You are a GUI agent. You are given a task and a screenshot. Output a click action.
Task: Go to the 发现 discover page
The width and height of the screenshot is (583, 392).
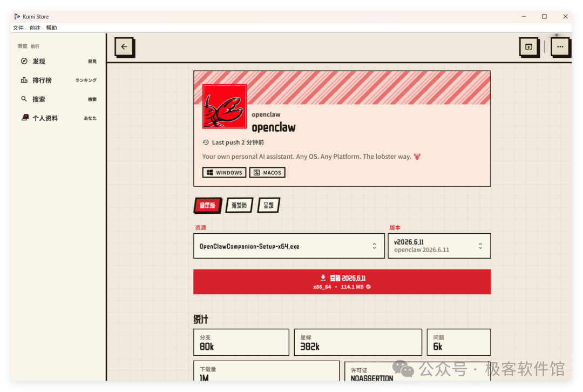click(59, 62)
